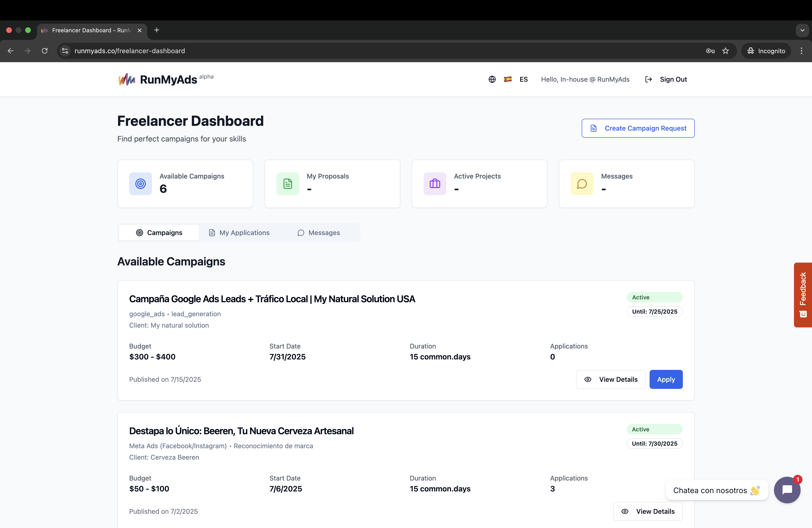Switch to the My Applications tab
This screenshot has height=528, width=812.
[239, 233]
